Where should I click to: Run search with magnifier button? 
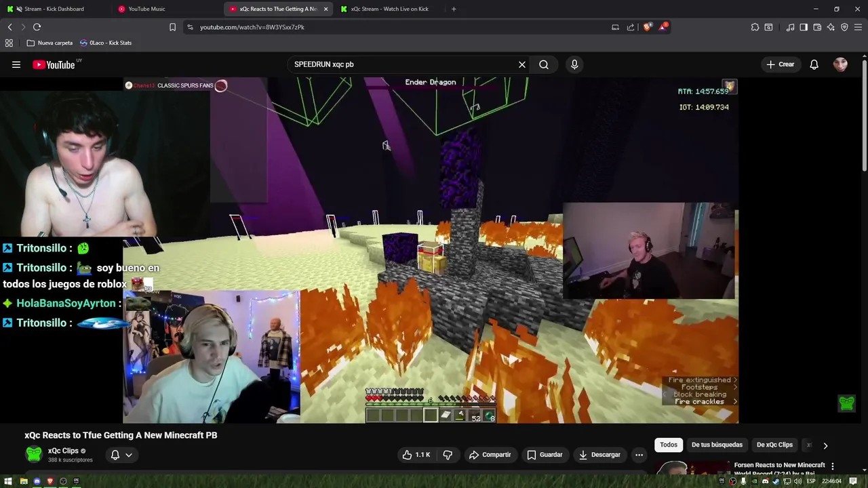[x=544, y=64]
